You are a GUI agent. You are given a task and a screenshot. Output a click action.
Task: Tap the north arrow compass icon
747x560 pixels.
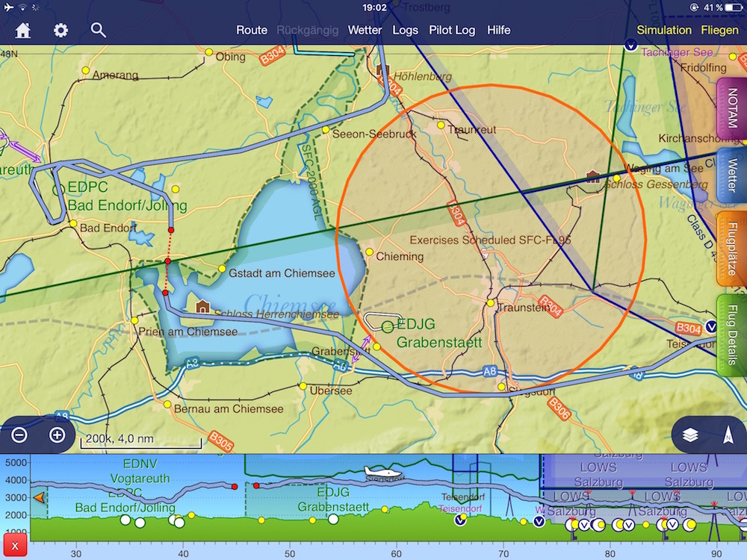pos(728,435)
